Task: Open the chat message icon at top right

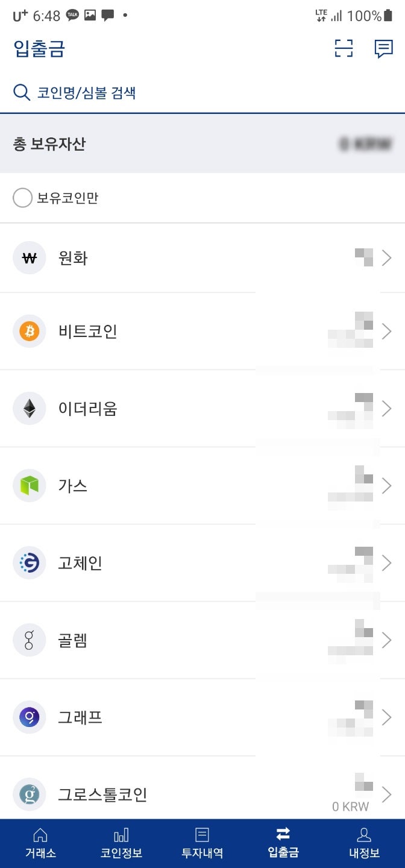Action: click(x=384, y=49)
